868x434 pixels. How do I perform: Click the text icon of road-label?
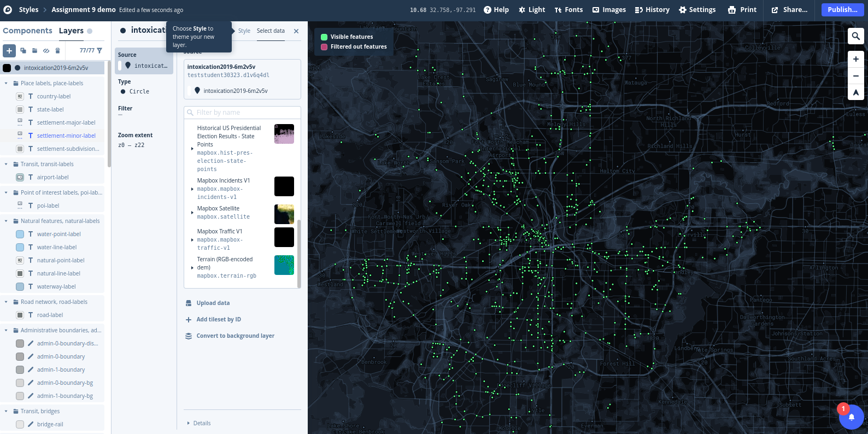pos(31,315)
